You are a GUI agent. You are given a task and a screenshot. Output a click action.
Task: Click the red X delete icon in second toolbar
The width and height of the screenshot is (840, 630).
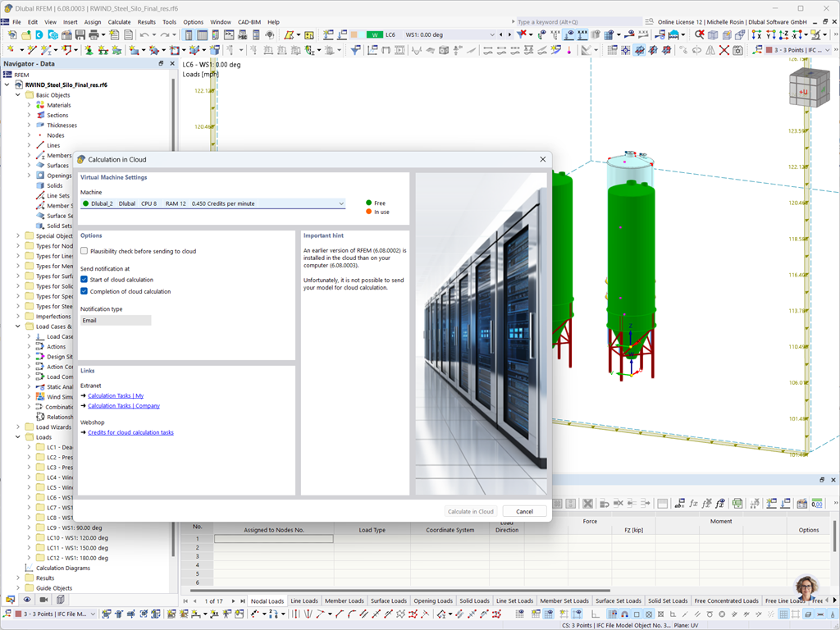point(724,50)
